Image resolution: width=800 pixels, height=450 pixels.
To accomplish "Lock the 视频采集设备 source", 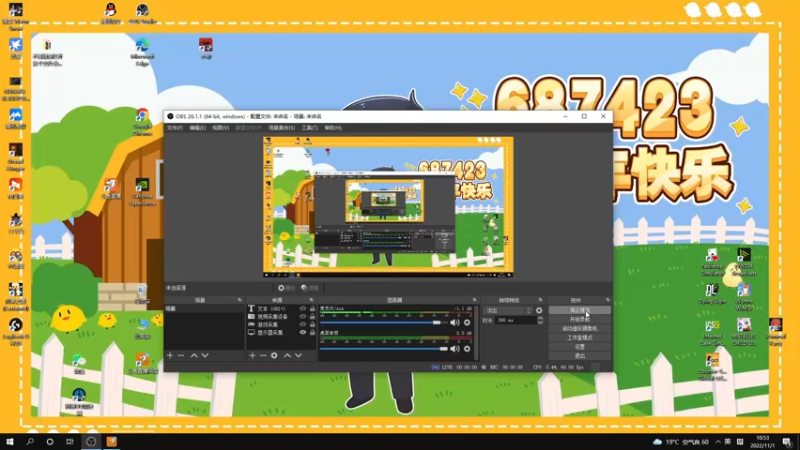I will (312, 317).
